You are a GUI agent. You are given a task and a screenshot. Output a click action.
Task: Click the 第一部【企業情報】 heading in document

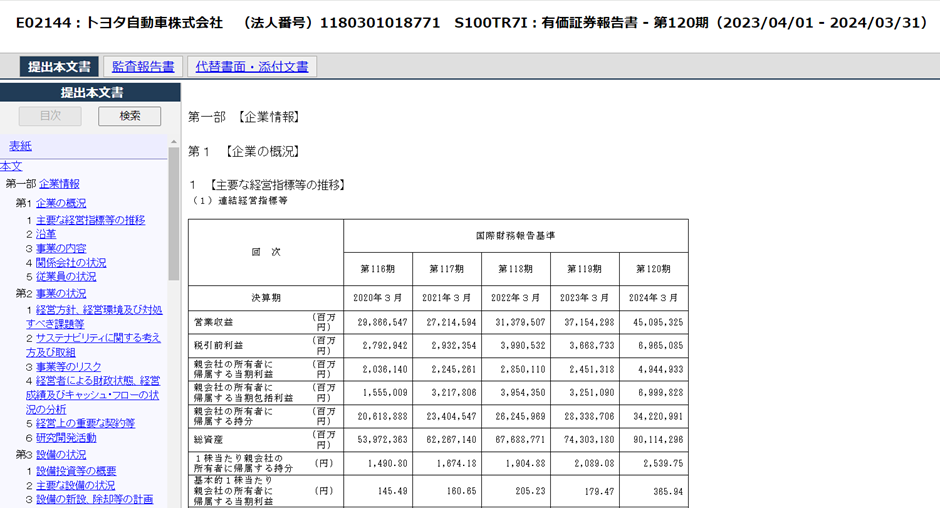tap(244, 117)
